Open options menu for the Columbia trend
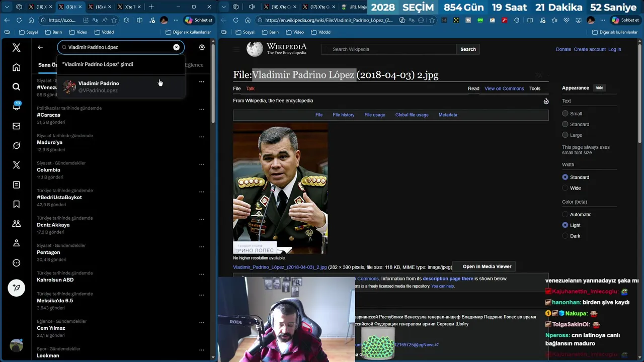The width and height of the screenshot is (644, 362). [201, 164]
